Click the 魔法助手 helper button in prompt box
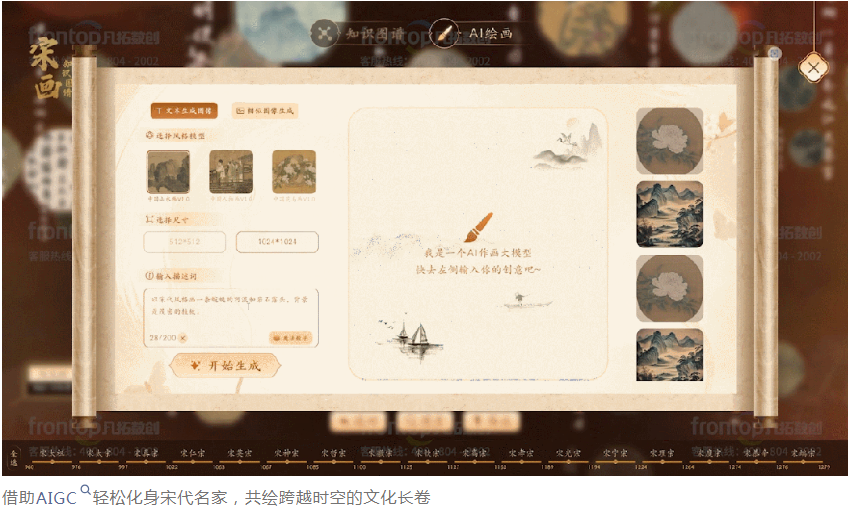The height and width of the screenshot is (506, 850). 291,337
